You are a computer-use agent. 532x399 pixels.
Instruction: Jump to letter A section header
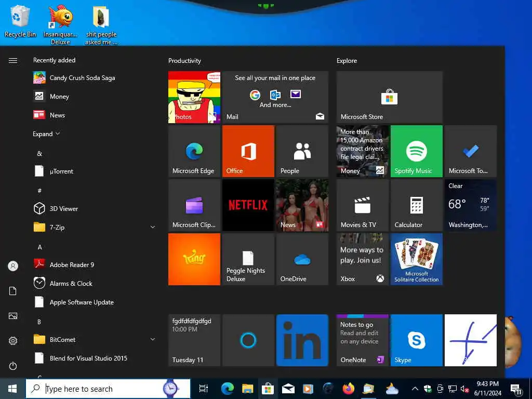(39, 247)
